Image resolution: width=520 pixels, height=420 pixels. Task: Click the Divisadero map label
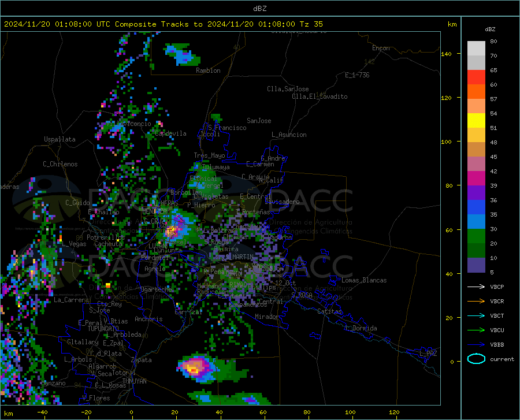pyautogui.click(x=282, y=202)
